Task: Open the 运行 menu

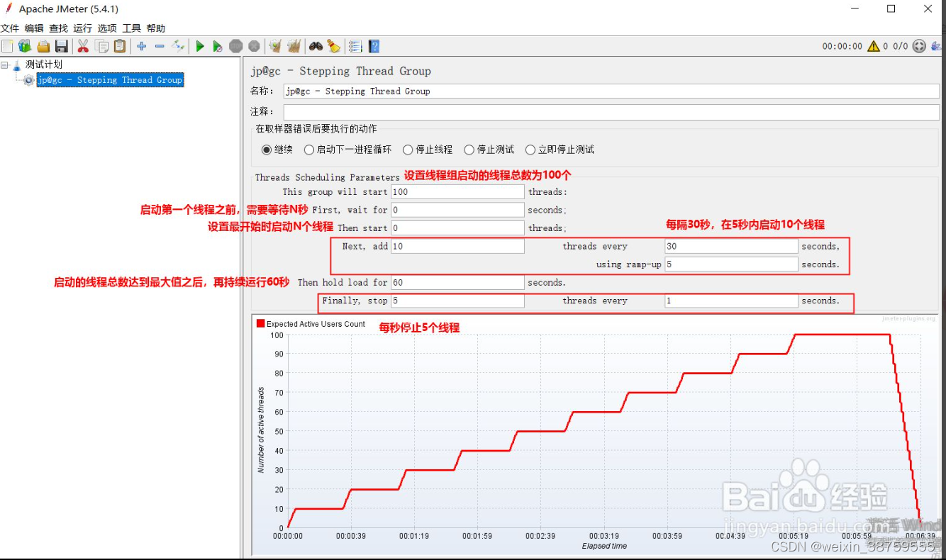Action: coord(83,28)
